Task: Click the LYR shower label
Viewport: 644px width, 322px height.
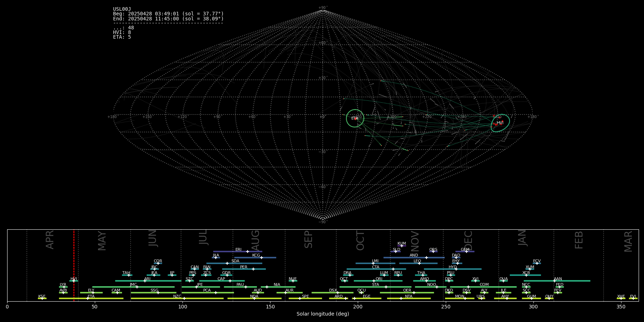Action: coord(63,285)
